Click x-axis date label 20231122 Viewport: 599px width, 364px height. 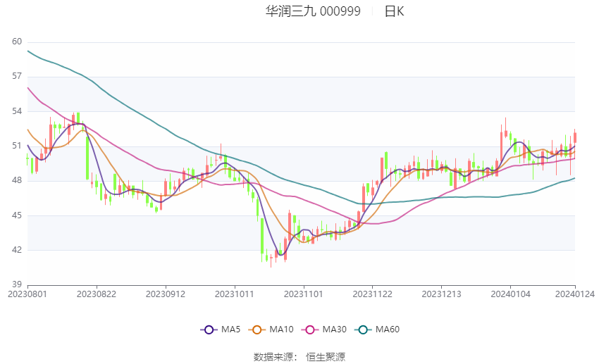(x=373, y=294)
